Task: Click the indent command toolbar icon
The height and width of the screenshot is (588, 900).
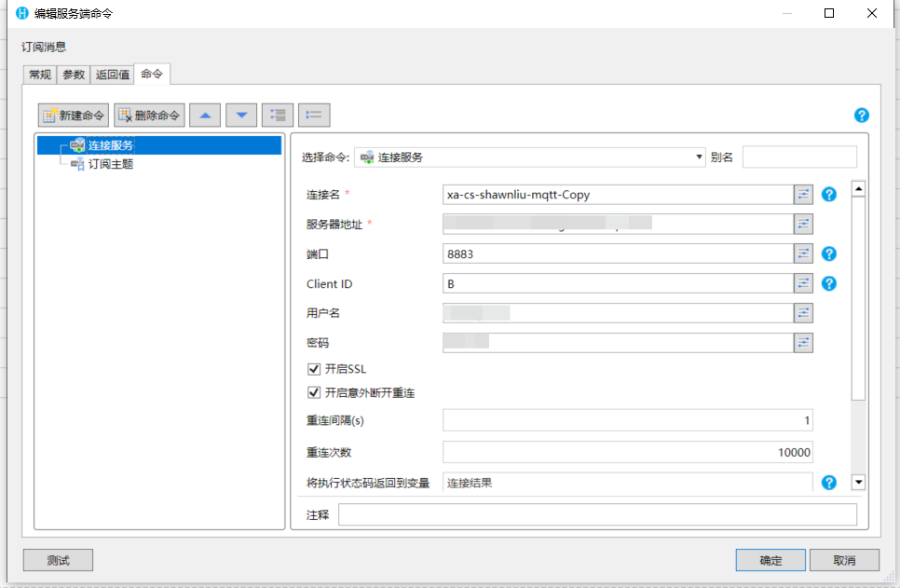Action: 278,116
